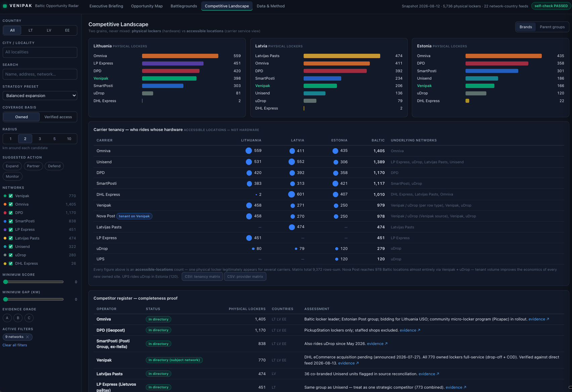Set radius to 1 km
This screenshot has width=572, height=392.
pos(10,139)
